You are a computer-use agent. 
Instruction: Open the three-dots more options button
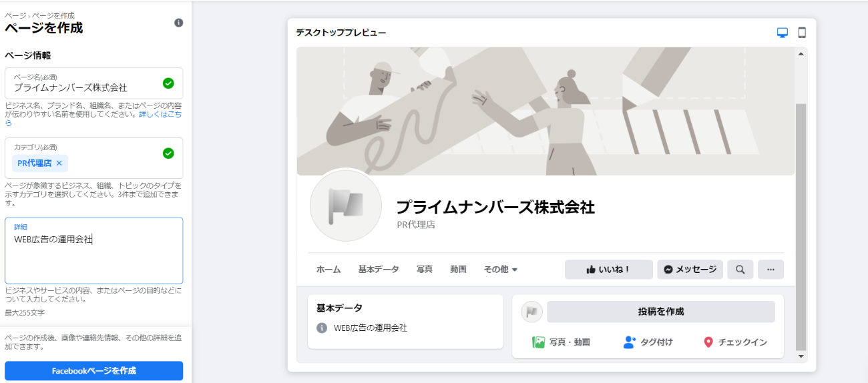771,270
